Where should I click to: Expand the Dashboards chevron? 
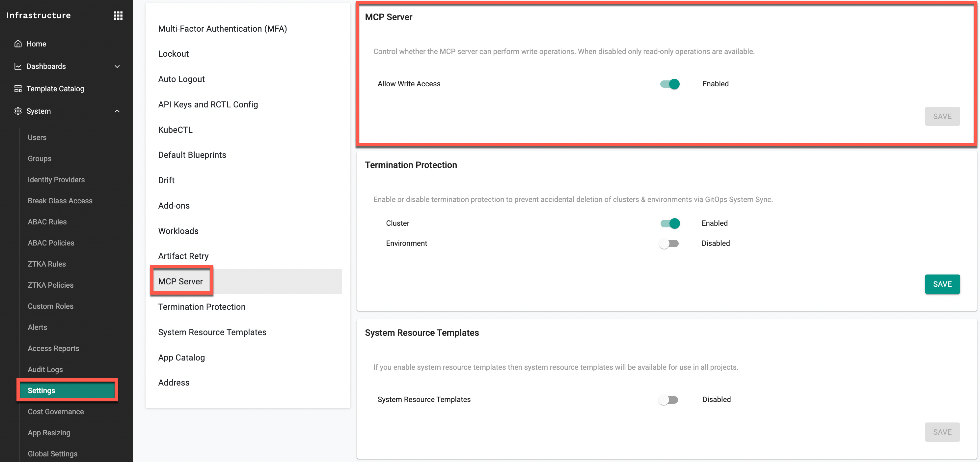pyautogui.click(x=117, y=66)
